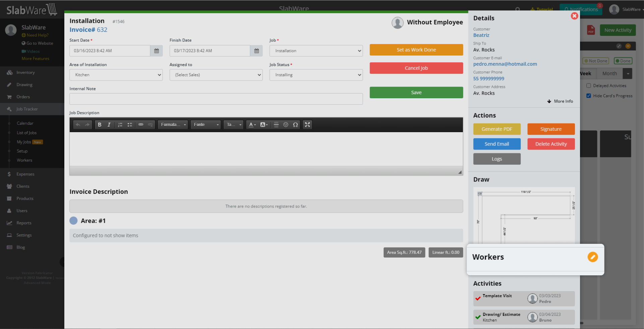Maximize the Job Description editor
This screenshot has height=329, width=644.
pos(308,125)
